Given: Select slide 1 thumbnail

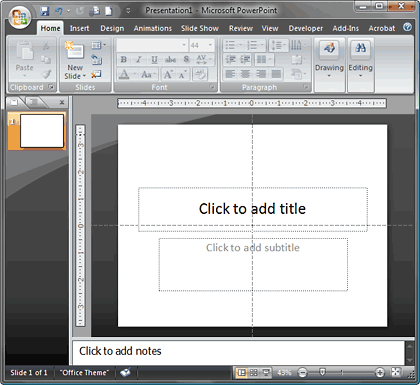Looking at the screenshot, I should click(42, 131).
